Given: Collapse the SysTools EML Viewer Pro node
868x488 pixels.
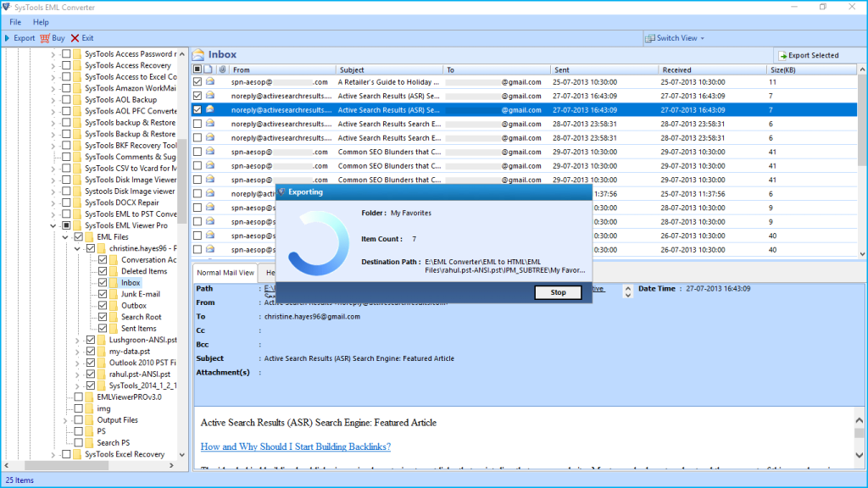Looking at the screenshot, I should click(53, 225).
